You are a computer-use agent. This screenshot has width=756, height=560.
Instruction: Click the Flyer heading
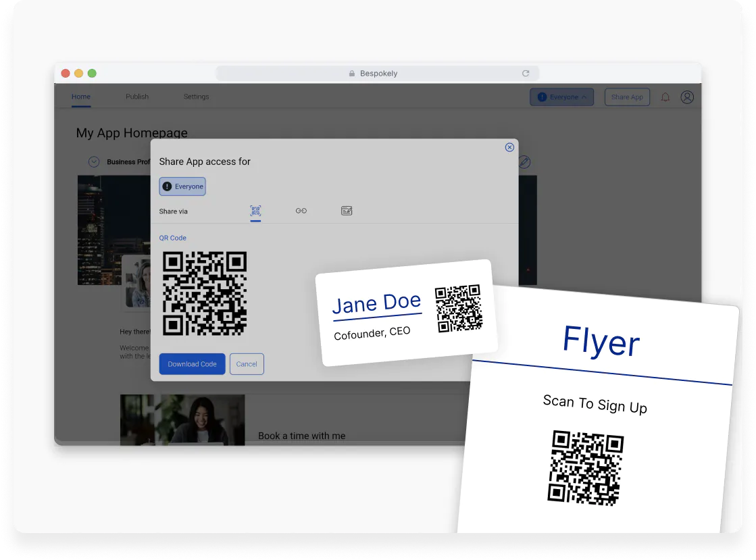[x=601, y=341]
